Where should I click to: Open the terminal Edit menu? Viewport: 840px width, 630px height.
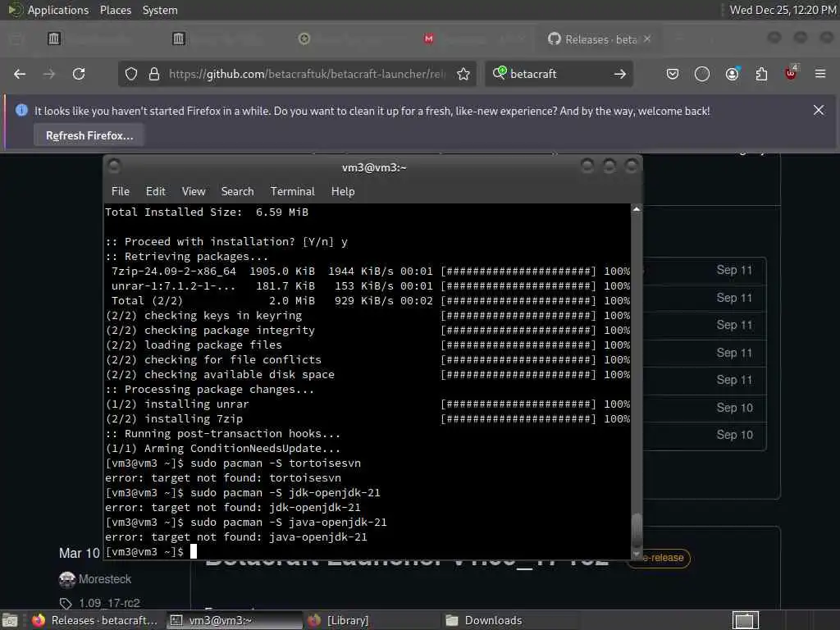155,191
